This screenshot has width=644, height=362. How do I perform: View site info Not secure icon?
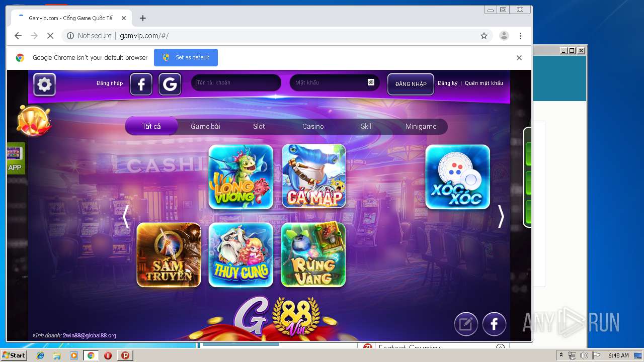tap(70, 36)
